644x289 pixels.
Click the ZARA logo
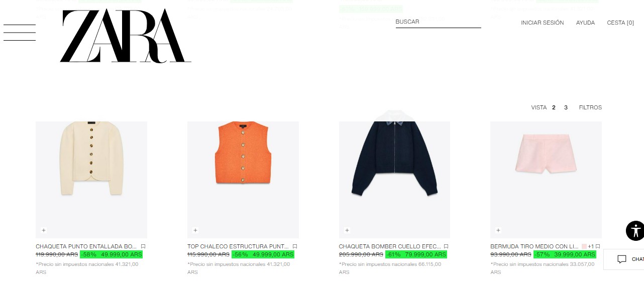[x=126, y=36]
